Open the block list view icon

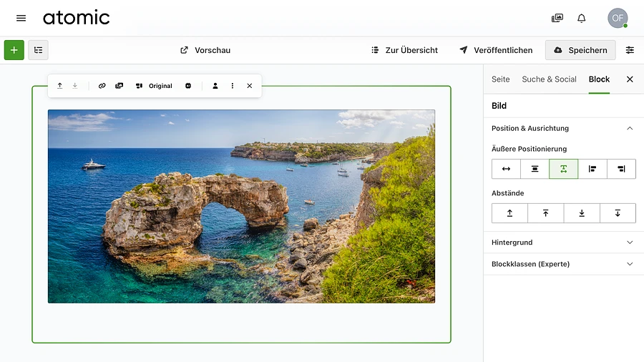tap(39, 50)
